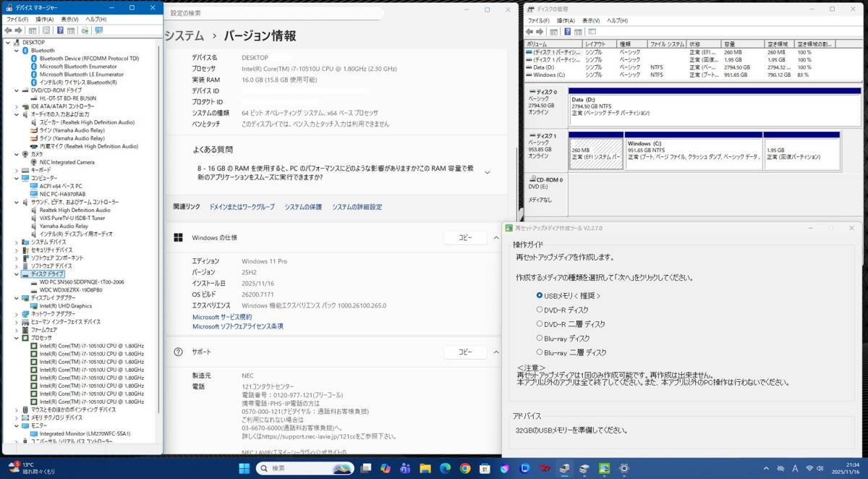
Task: Open Microsoft Edge from the taskbar
Action: (x=445, y=468)
